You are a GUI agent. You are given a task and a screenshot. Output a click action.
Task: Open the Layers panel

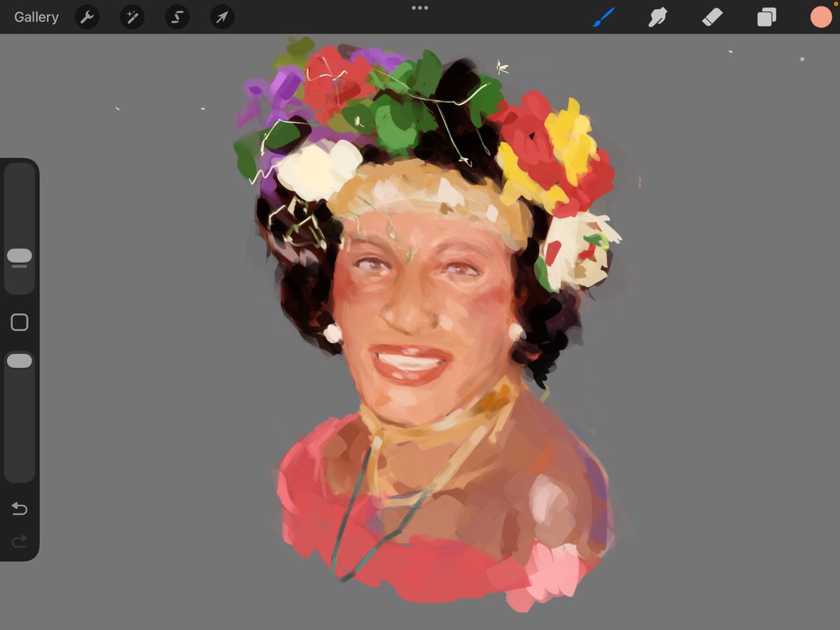point(766,17)
